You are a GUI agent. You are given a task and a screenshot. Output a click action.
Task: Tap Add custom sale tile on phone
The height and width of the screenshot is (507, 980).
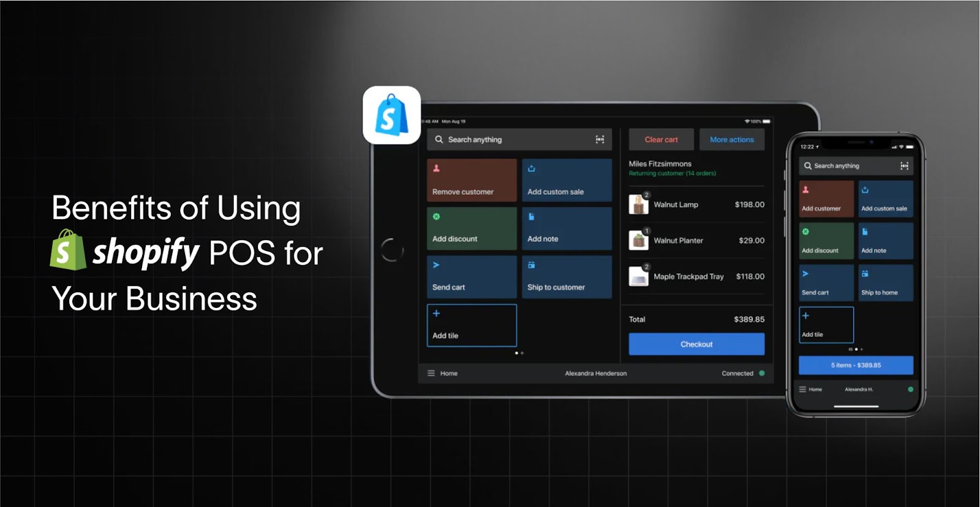[886, 198]
